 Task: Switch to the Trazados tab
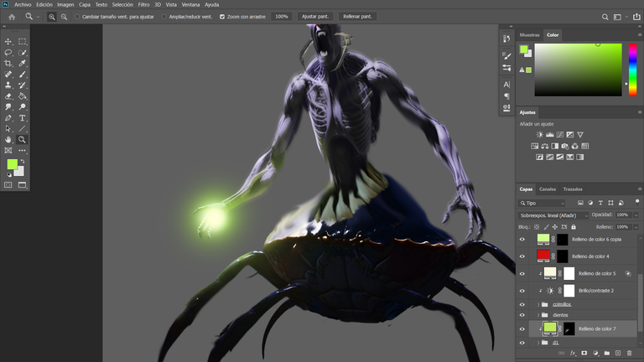coord(573,189)
